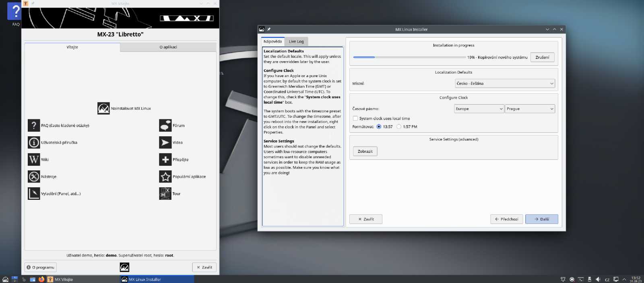Image resolution: width=644 pixels, height=283 pixels.
Task: Click the virtual desktop pager in taskbar
Action: click(x=14, y=279)
